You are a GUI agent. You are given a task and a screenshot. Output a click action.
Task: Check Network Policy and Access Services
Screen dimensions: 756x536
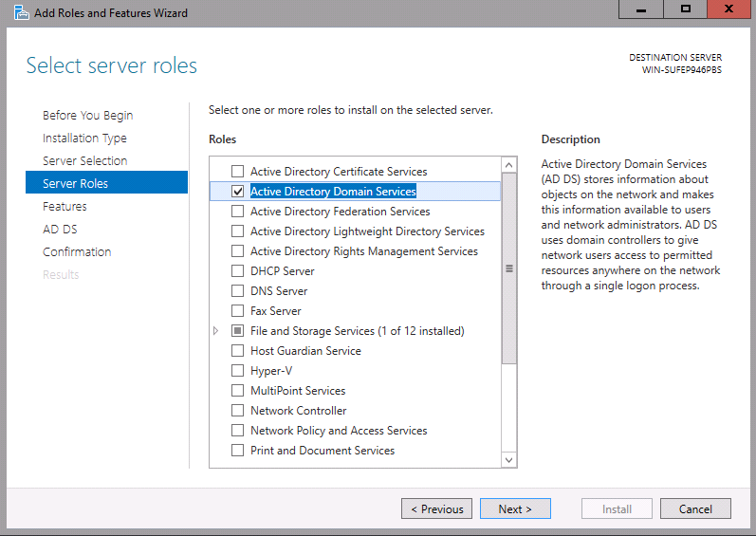237,431
